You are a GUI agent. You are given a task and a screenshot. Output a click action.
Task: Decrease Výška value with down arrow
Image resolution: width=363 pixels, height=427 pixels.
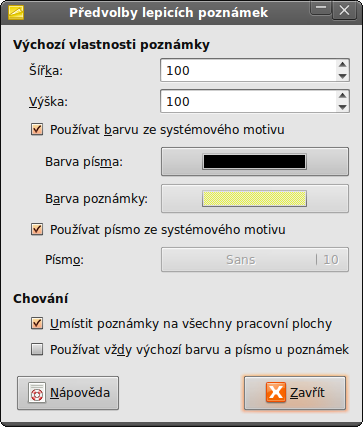tap(342, 107)
